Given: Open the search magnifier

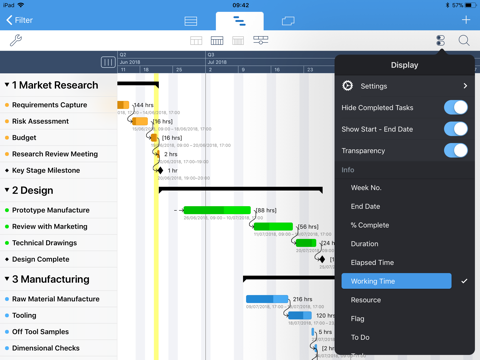Looking at the screenshot, I should click(x=464, y=41).
